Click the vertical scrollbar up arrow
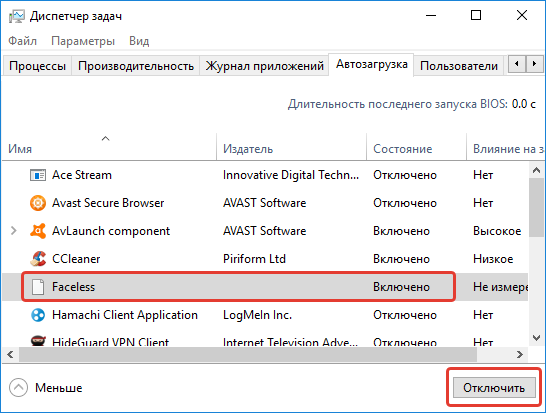Image resolution: width=546 pixels, height=413 pixels. pos(536,170)
